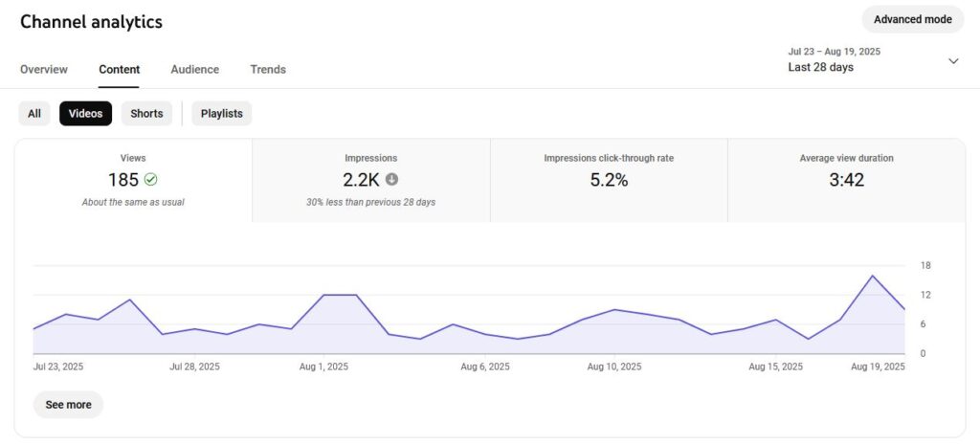Open the Average view duration card
980x444 pixels.
pyautogui.click(x=846, y=180)
